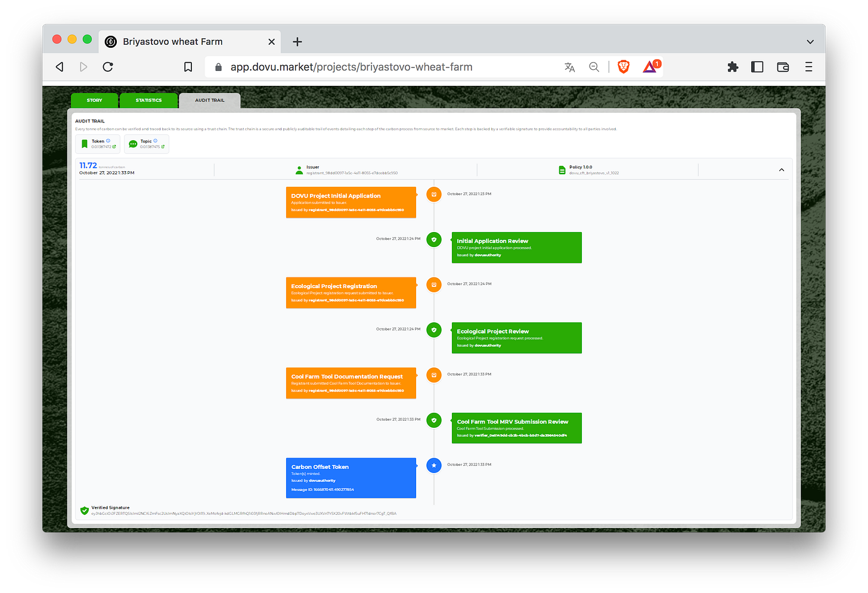868x593 pixels.
Task: Click the Verified Signature hash text
Action: coord(244,514)
